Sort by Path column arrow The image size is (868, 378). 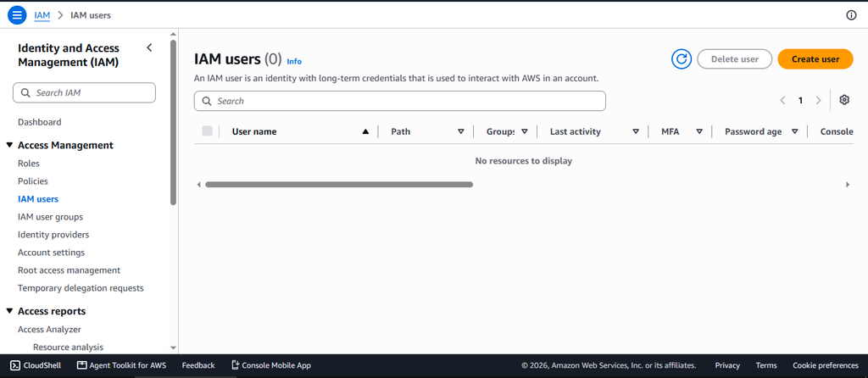[x=460, y=131]
